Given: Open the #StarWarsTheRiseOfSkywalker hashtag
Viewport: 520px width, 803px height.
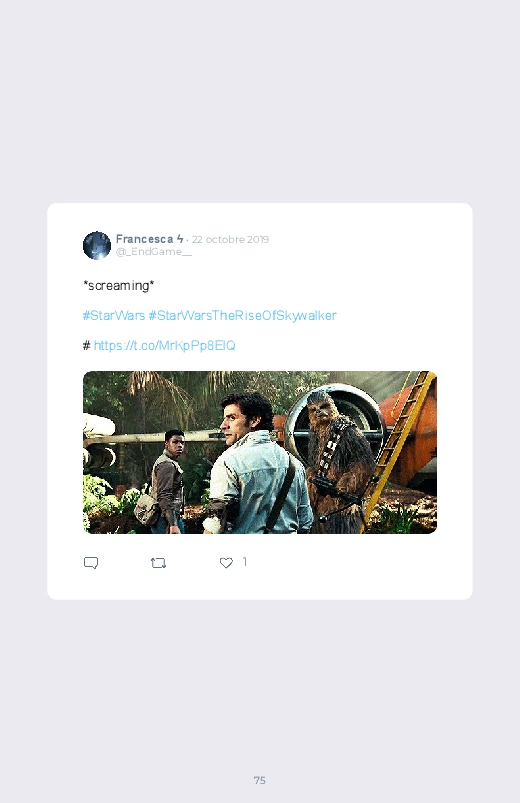Looking at the screenshot, I should [242, 315].
